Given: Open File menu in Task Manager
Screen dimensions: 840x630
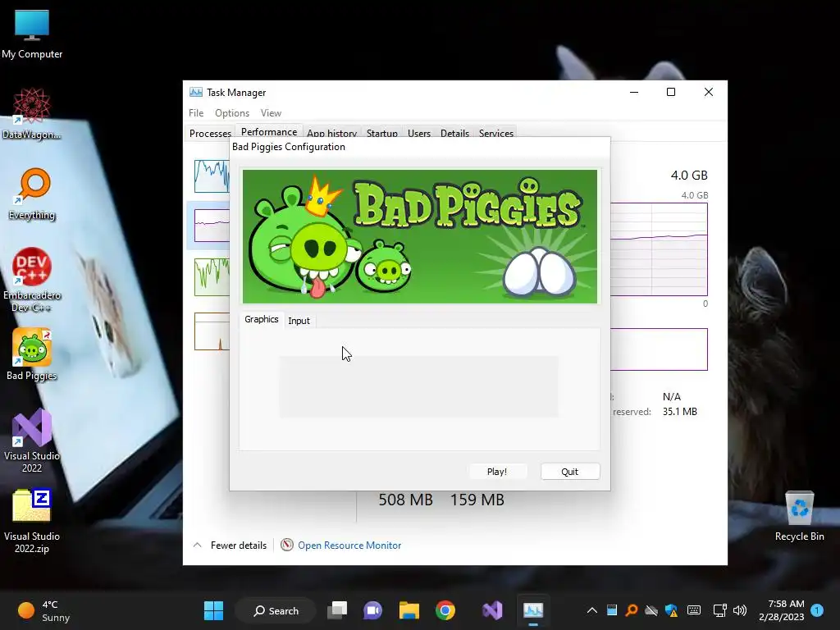Looking at the screenshot, I should tap(196, 113).
